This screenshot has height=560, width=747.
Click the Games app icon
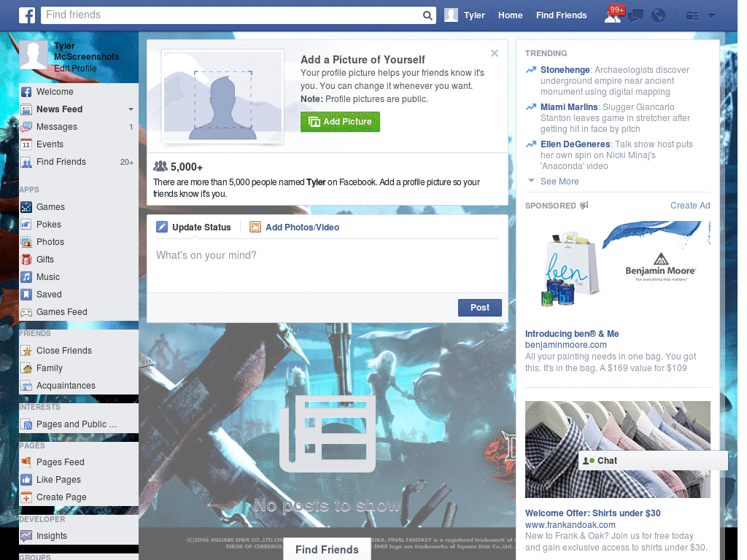[x=26, y=207]
